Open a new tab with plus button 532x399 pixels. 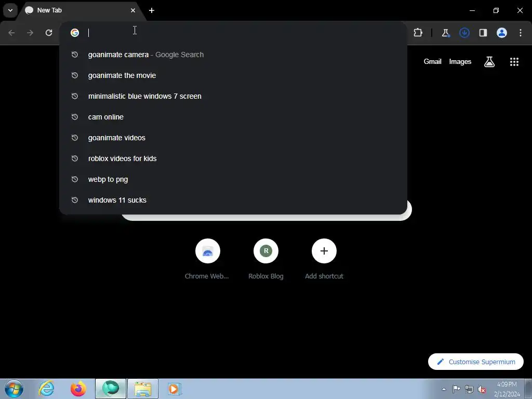(x=152, y=10)
